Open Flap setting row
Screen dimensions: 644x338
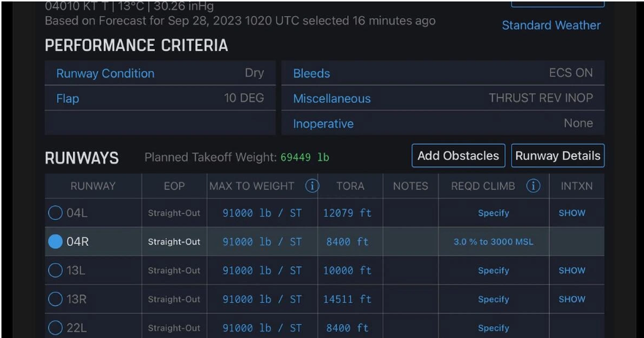point(159,99)
